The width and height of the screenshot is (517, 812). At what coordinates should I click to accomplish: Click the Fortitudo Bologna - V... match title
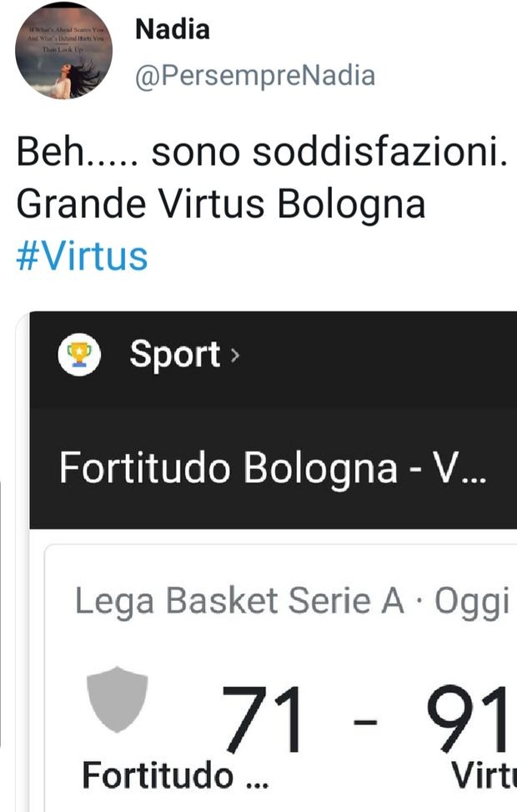point(272,468)
